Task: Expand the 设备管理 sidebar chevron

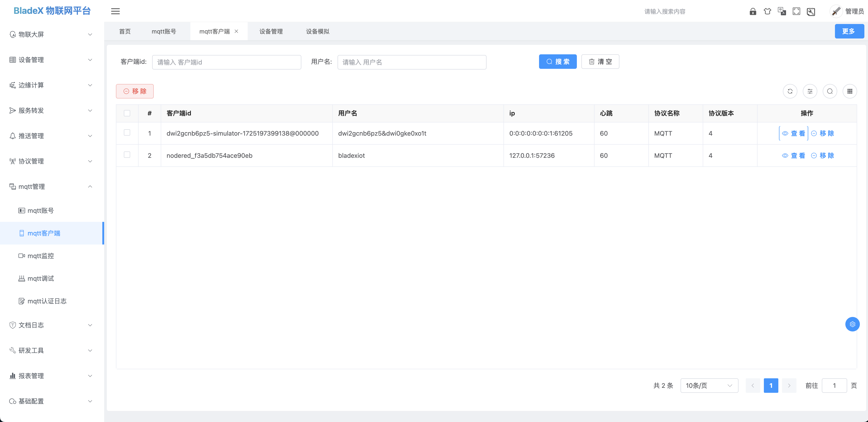Action: pos(90,60)
